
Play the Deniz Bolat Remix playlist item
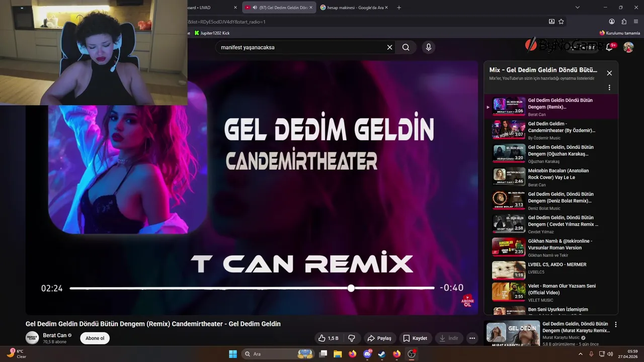[551, 200]
